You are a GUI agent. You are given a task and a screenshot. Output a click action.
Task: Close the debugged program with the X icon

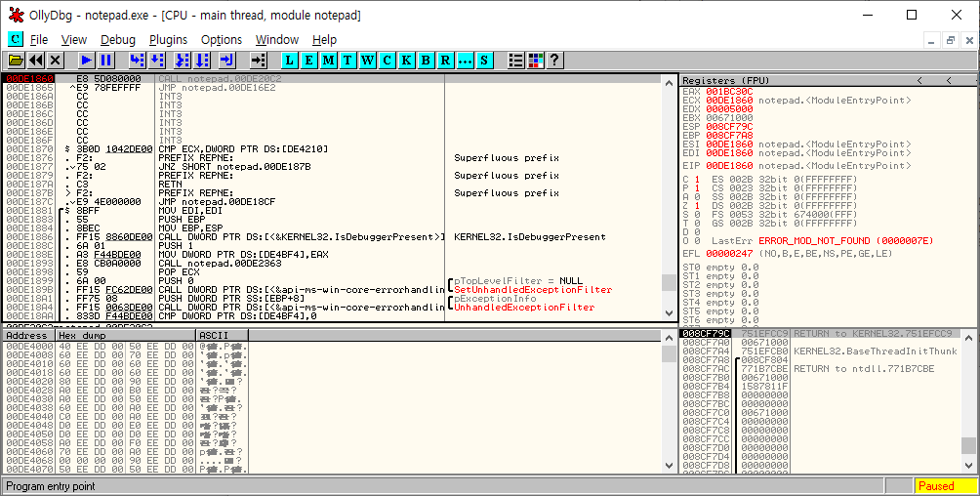[56, 60]
